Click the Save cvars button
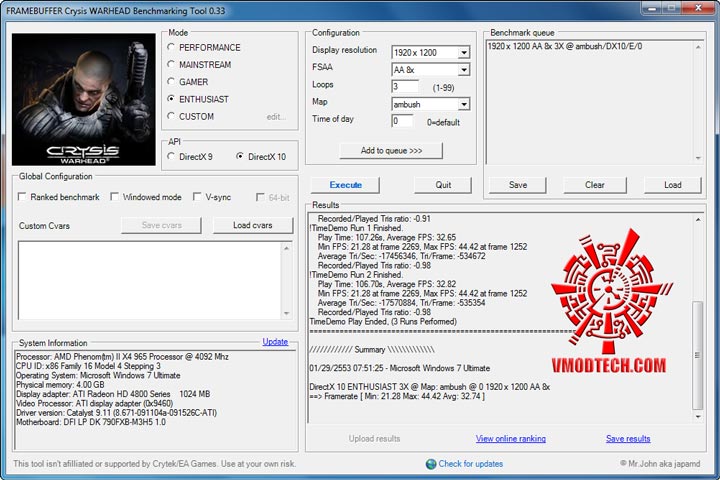 coord(162,225)
